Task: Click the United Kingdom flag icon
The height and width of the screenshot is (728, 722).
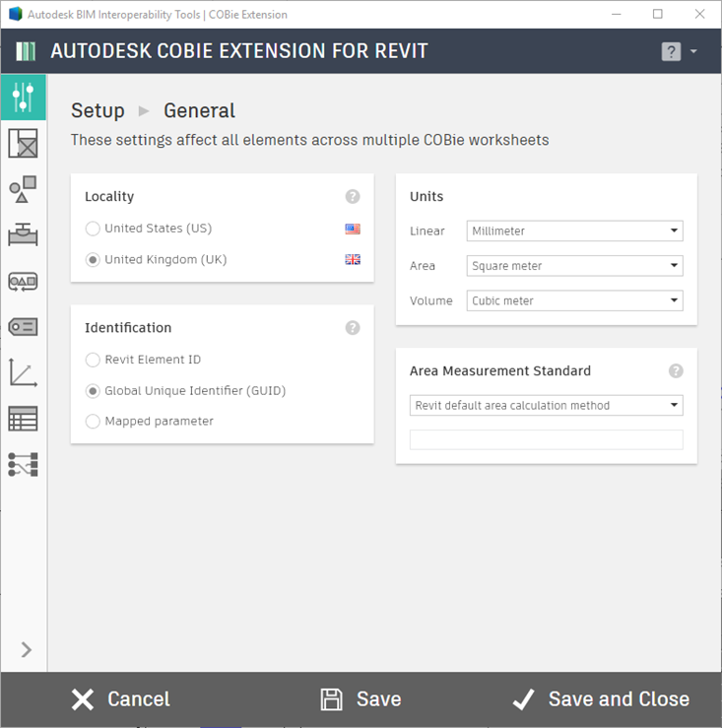Action: (x=353, y=259)
